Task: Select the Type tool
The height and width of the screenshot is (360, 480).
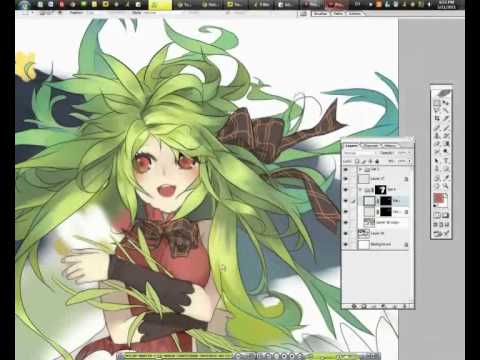Action: (446, 161)
